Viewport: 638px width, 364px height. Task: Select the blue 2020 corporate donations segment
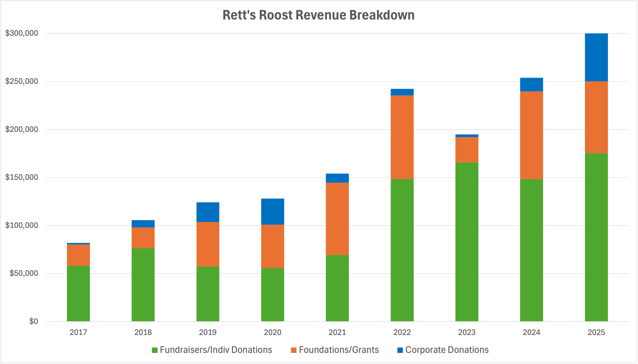272,211
